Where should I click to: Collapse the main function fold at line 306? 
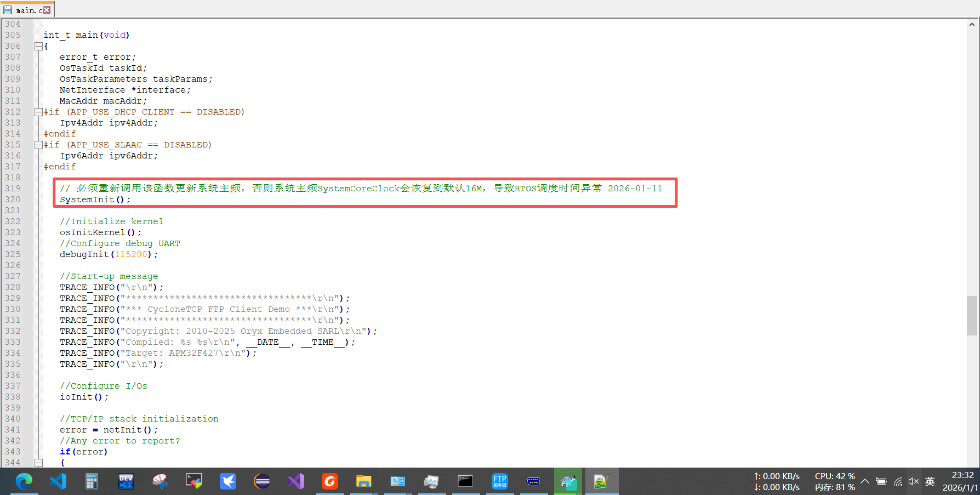click(39, 47)
